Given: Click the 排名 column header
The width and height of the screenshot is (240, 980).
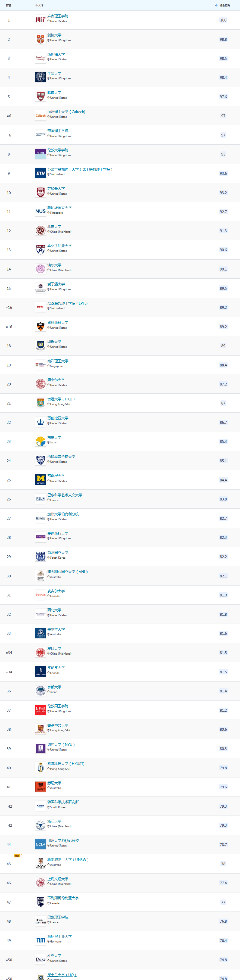Looking at the screenshot, I should [x=9, y=5].
